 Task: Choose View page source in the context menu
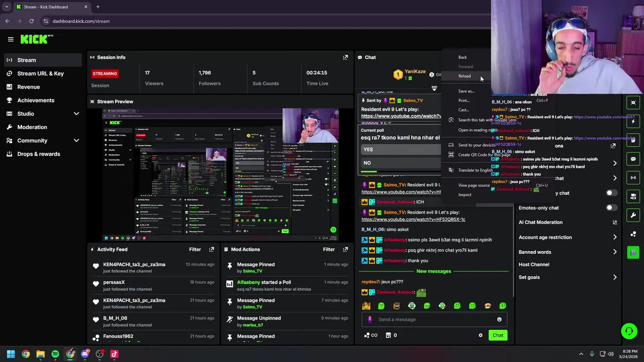[x=473, y=185]
